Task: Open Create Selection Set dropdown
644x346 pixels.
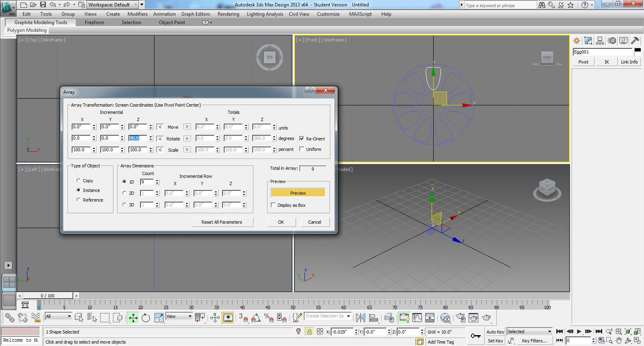Action: tap(328, 316)
